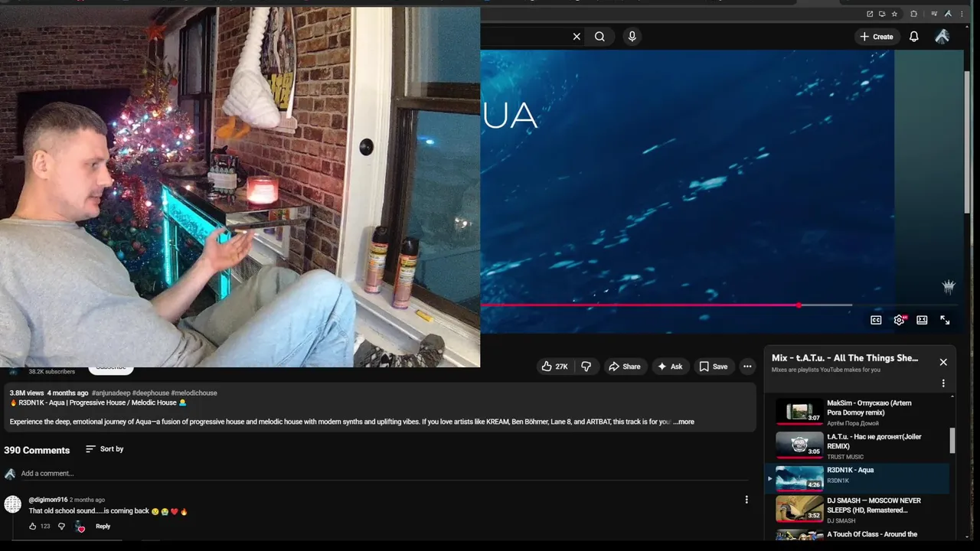Image resolution: width=980 pixels, height=551 pixels.
Task: Open the #deephouse hashtag
Action: click(x=151, y=393)
